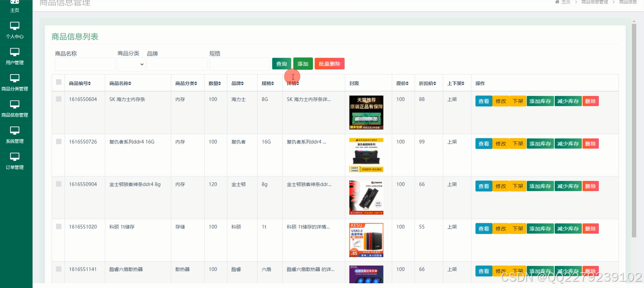This screenshot has height=288, width=644.
Task: Open 个人中心 in the sidebar
Action: 15,30
